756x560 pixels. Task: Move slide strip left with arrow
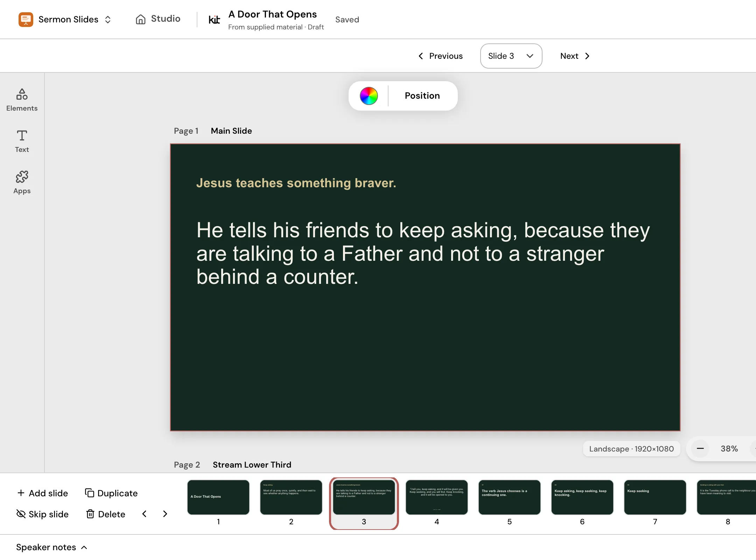pyautogui.click(x=144, y=514)
